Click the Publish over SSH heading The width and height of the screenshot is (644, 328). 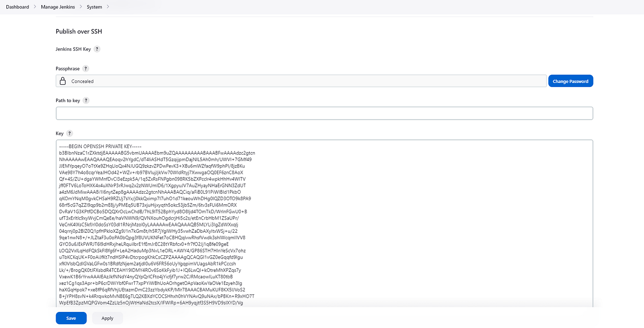coord(79,32)
